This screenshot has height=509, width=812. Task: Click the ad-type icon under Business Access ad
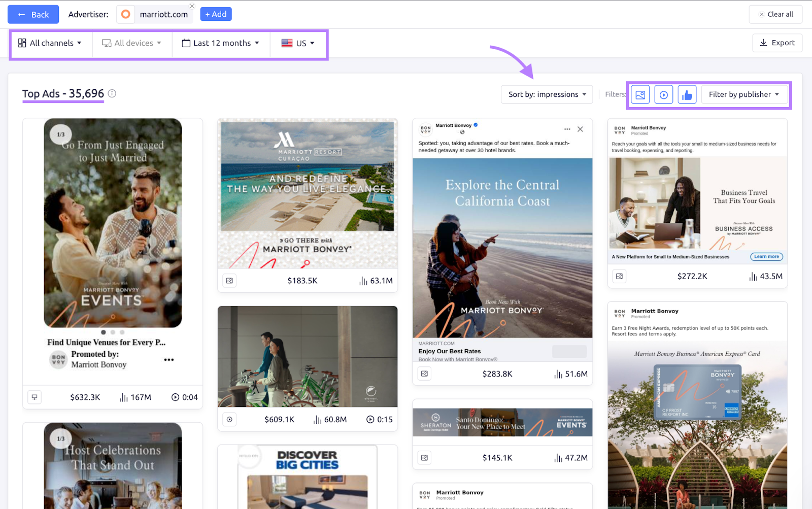click(x=619, y=277)
